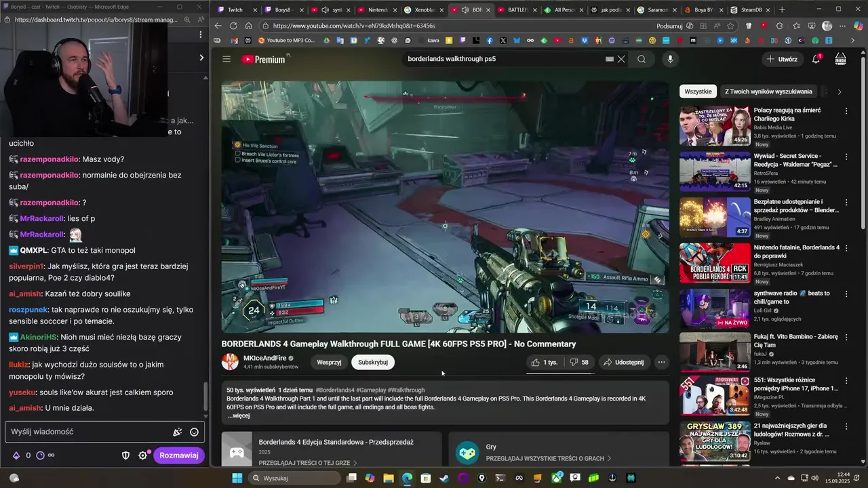Expand the Twitch chat panel arrow

(x=201, y=58)
